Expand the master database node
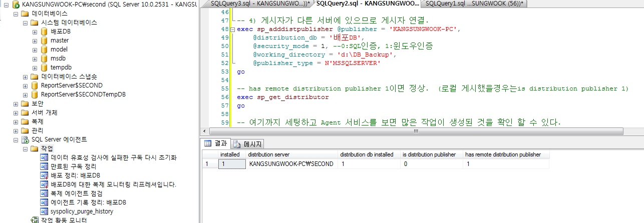644x223 pixels. click(x=35, y=40)
